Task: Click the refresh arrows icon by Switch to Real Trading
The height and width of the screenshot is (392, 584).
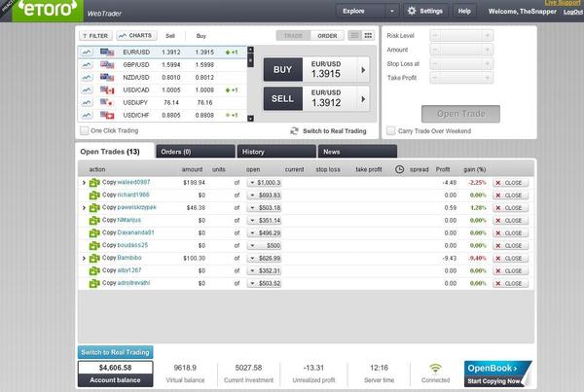Action: click(294, 131)
